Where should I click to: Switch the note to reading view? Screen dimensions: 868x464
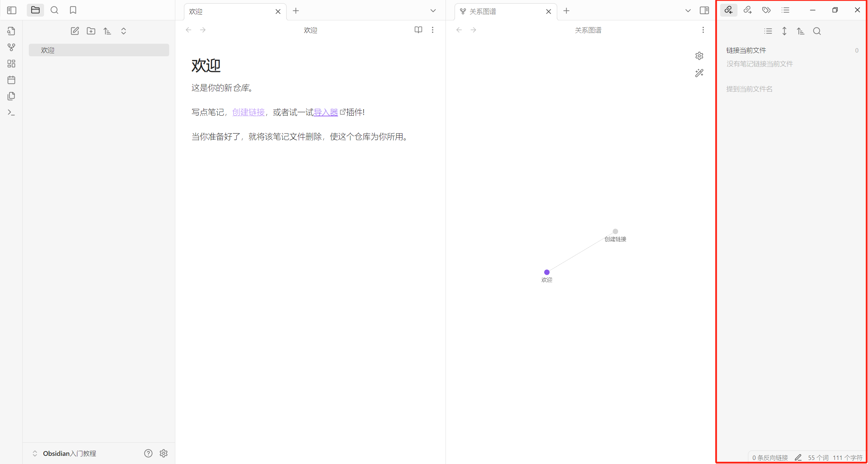418,30
